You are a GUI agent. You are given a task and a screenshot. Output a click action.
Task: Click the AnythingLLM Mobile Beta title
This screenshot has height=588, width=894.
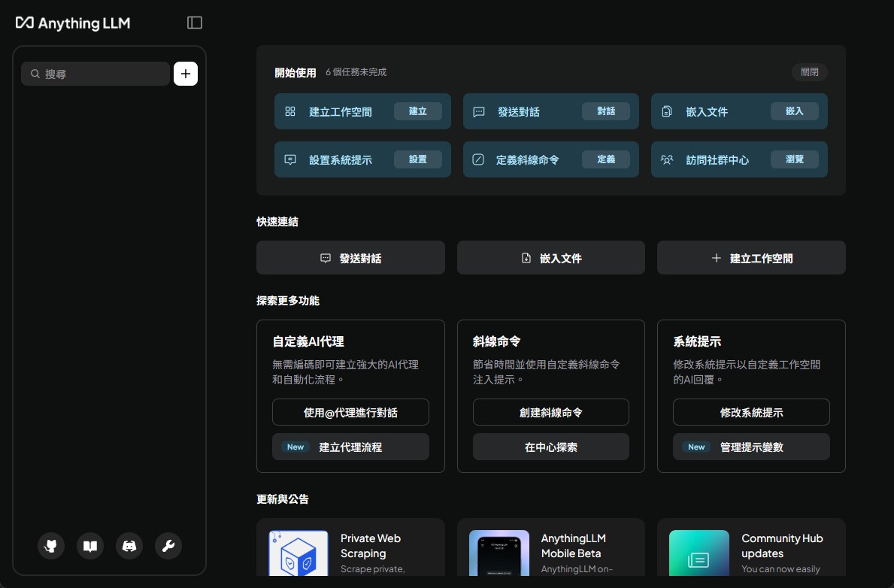click(573, 546)
